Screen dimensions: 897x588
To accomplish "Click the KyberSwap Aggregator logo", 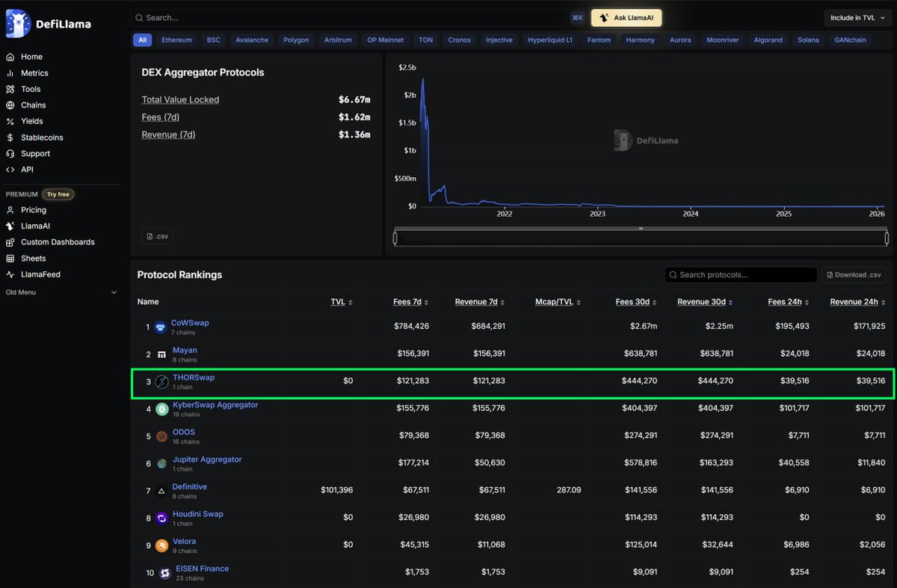I will coord(161,409).
